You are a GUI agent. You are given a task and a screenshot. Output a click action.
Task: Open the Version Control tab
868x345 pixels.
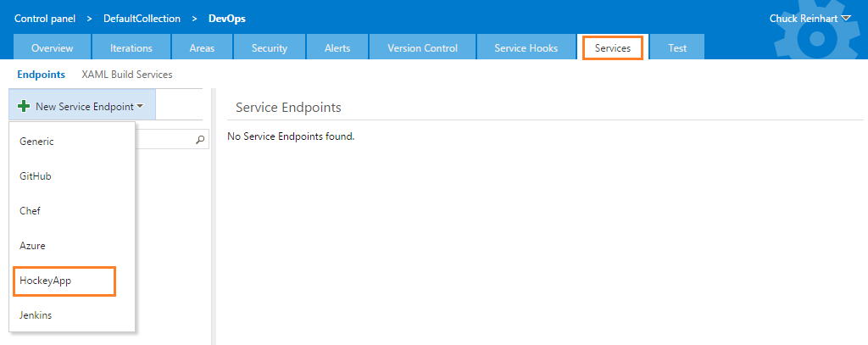coord(422,48)
